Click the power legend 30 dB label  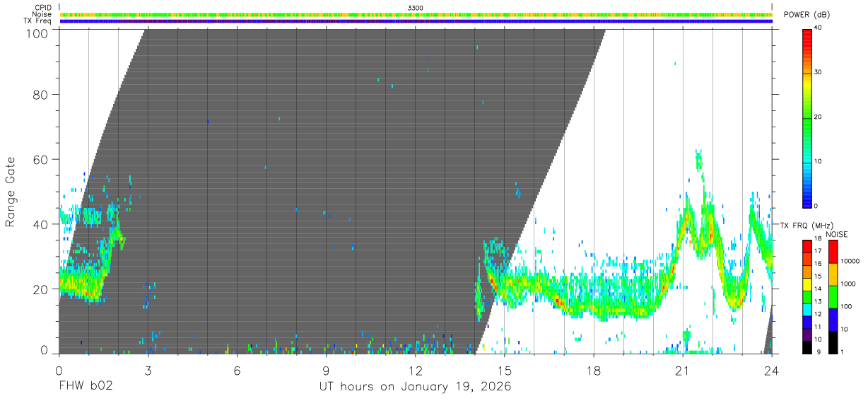(818, 73)
